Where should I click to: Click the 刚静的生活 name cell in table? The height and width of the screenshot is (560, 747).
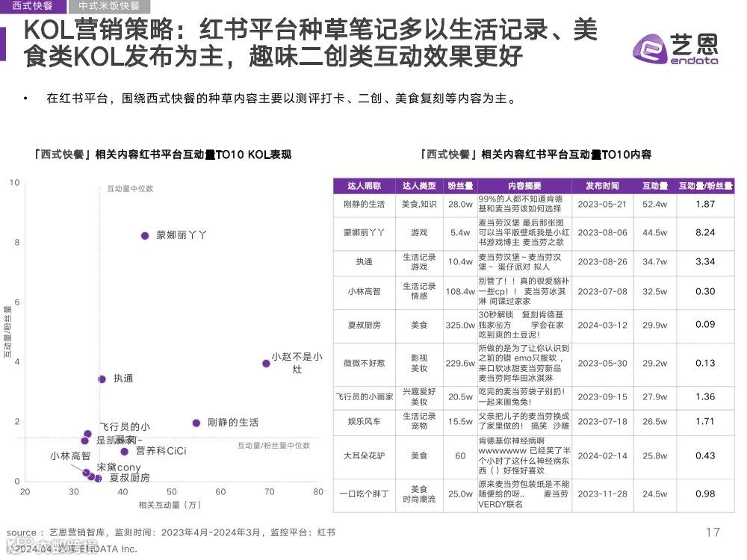pos(364,205)
